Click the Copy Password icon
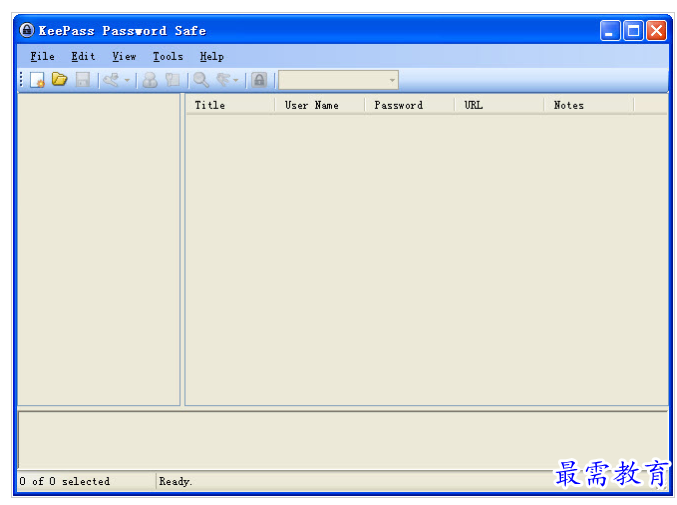677x505 pixels. click(173, 80)
